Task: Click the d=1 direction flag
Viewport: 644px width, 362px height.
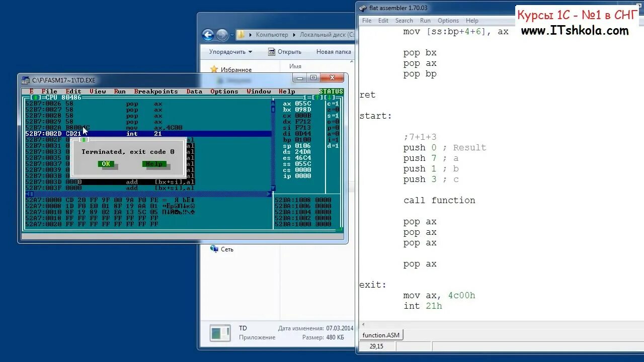Action: click(334, 146)
